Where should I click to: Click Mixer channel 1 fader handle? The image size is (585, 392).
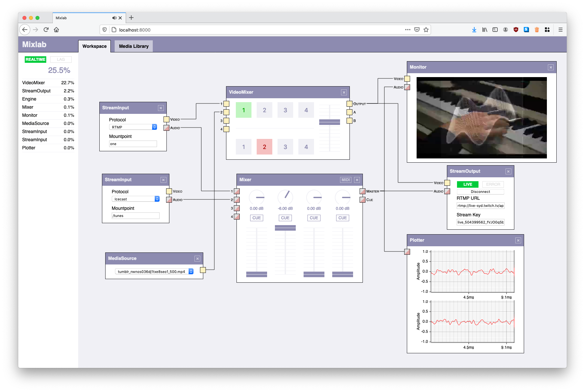[257, 274]
